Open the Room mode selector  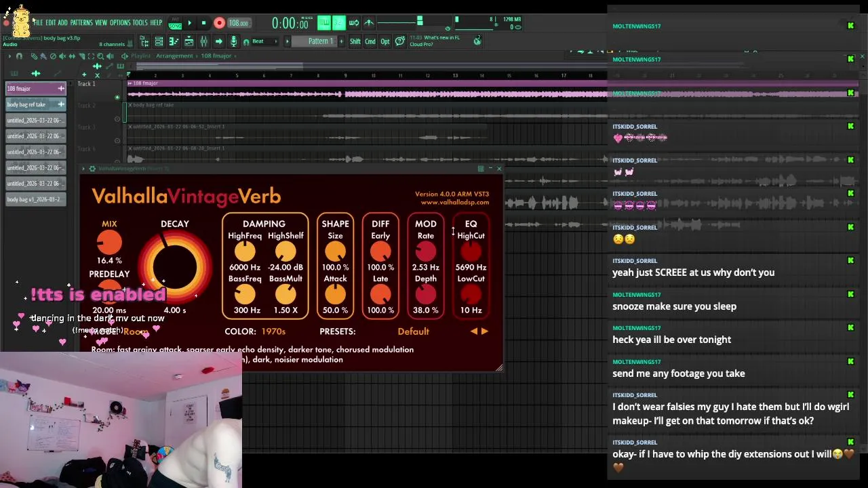tap(136, 331)
